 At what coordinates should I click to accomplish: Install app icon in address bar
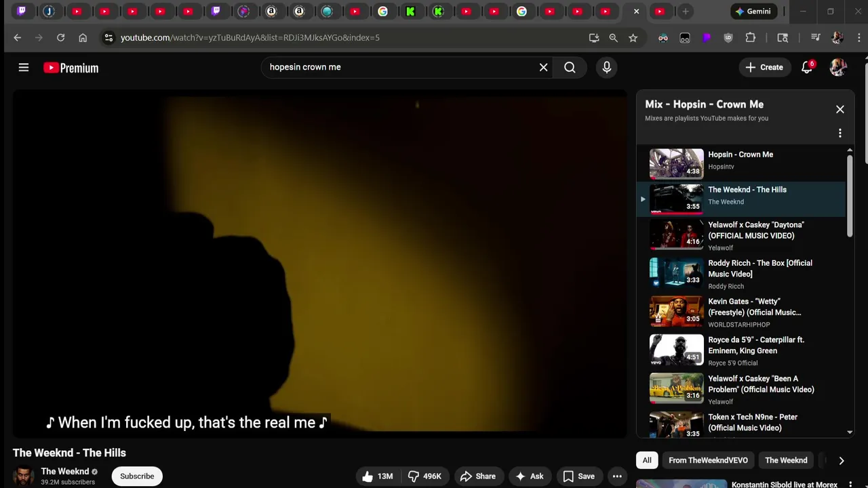594,37
